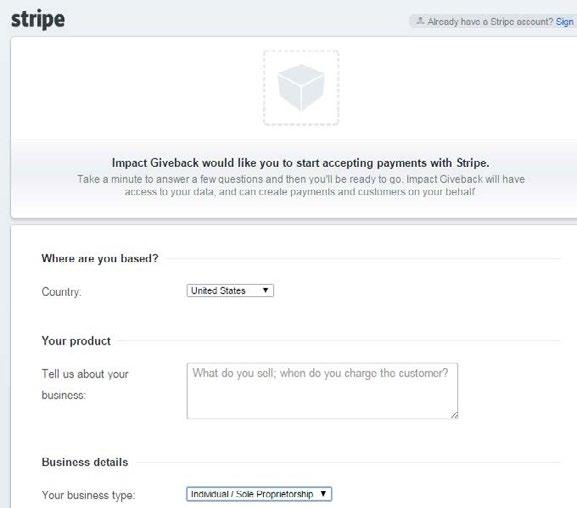
Task: Select the 'Where are you based?' heading
Action: (100, 258)
